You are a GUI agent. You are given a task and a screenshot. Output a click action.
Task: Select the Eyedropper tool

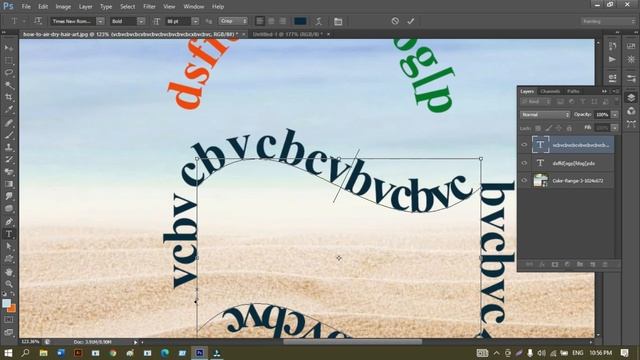point(9,110)
